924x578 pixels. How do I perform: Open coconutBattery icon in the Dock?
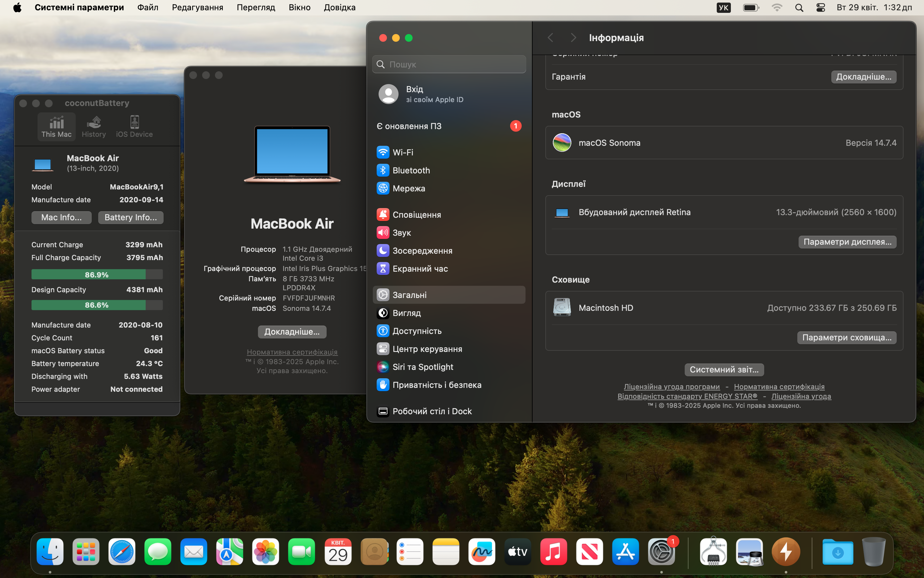pos(786,552)
